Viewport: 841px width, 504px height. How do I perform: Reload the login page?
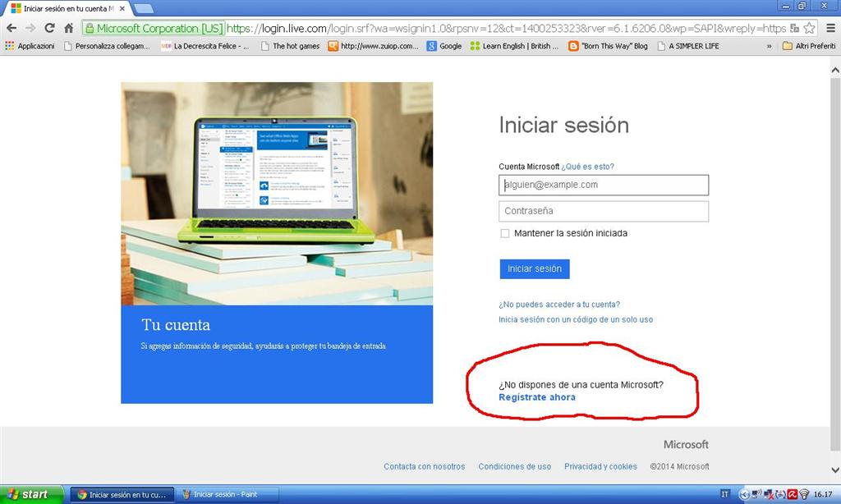point(49,28)
